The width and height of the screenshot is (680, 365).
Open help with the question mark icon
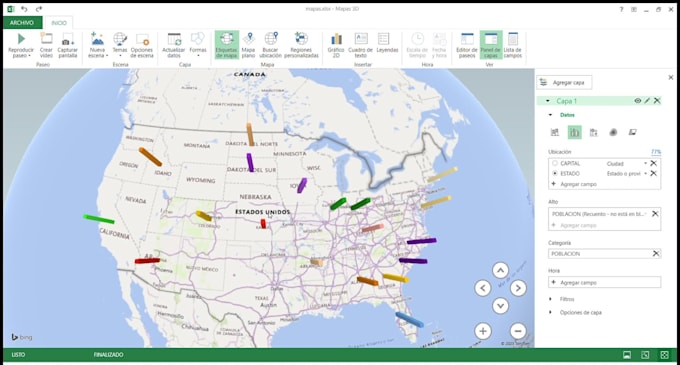click(621, 9)
